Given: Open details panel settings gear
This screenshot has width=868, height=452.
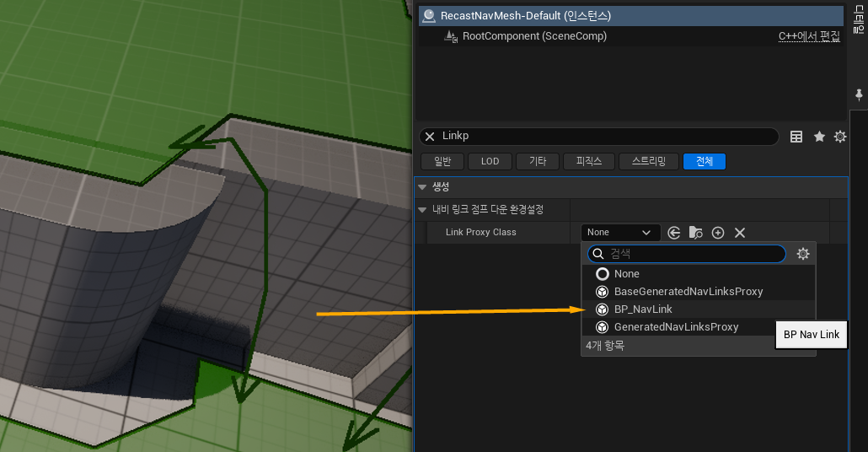Looking at the screenshot, I should click(839, 137).
